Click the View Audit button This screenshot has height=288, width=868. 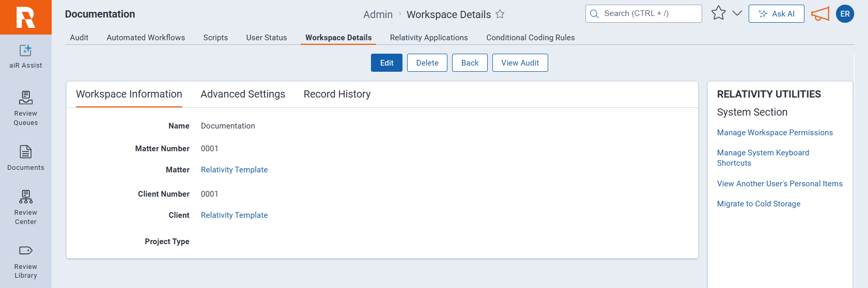[520, 63]
